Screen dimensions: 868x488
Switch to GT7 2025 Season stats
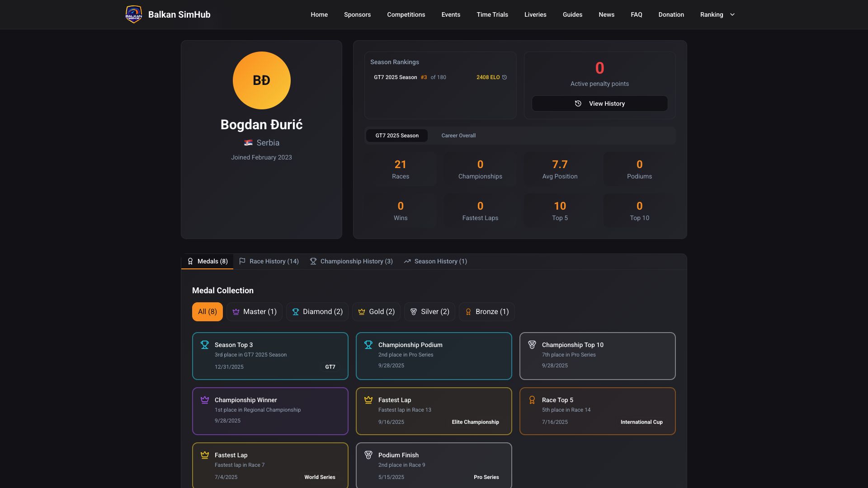[396, 136]
